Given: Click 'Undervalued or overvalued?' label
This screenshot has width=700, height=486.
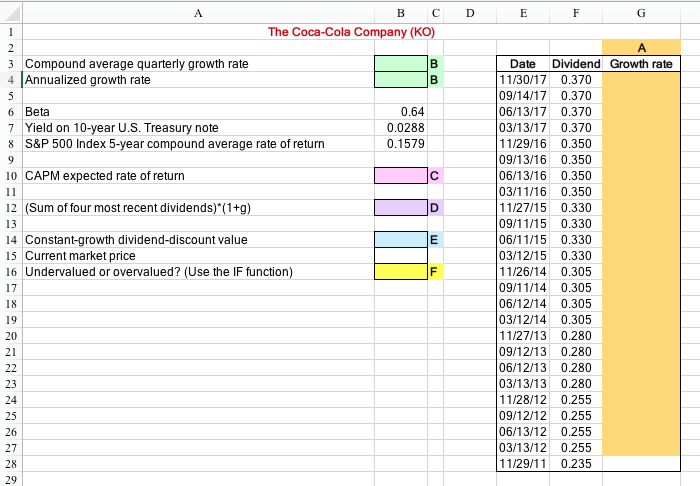Looking at the screenshot, I should pos(158,272).
